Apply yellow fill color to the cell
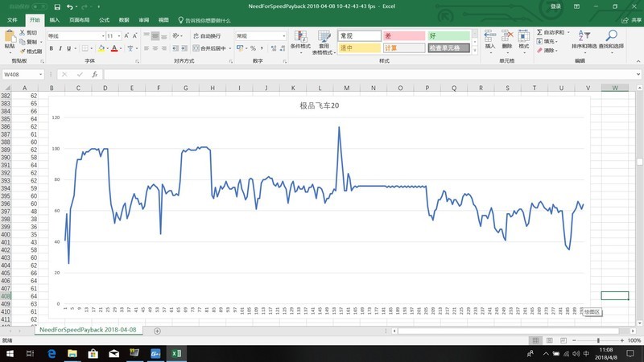This screenshot has width=644, height=362. [101, 48]
